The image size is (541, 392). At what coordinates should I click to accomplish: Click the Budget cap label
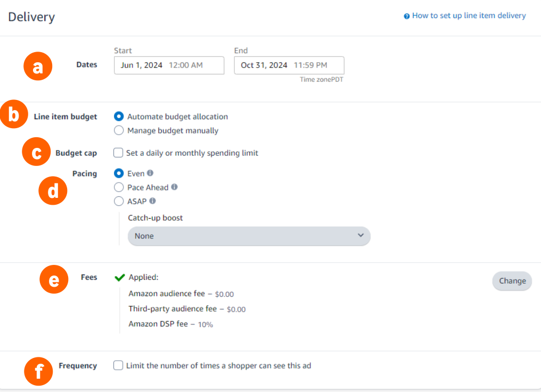tap(76, 153)
